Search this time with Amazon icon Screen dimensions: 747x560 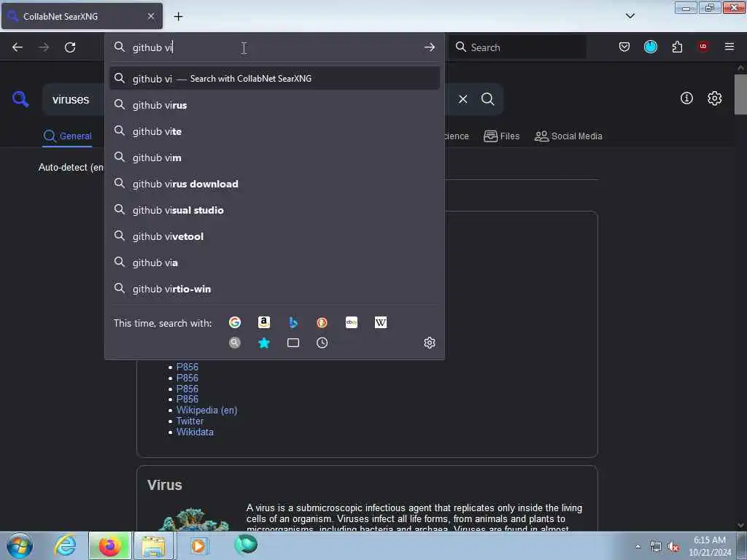pos(264,322)
